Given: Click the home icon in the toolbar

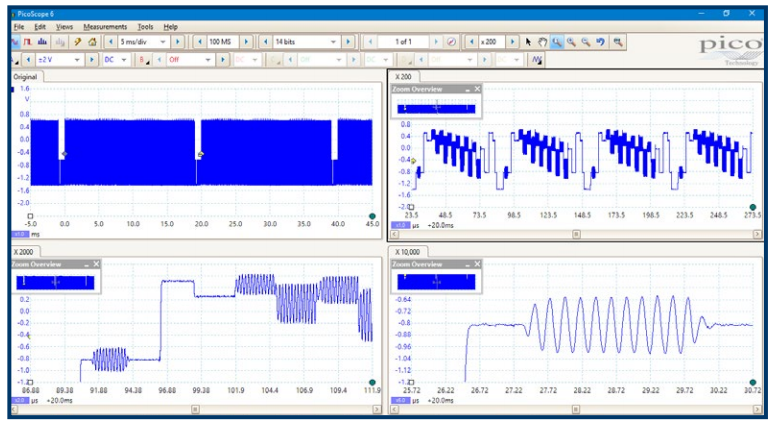Looking at the screenshot, I should [x=92, y=42].
